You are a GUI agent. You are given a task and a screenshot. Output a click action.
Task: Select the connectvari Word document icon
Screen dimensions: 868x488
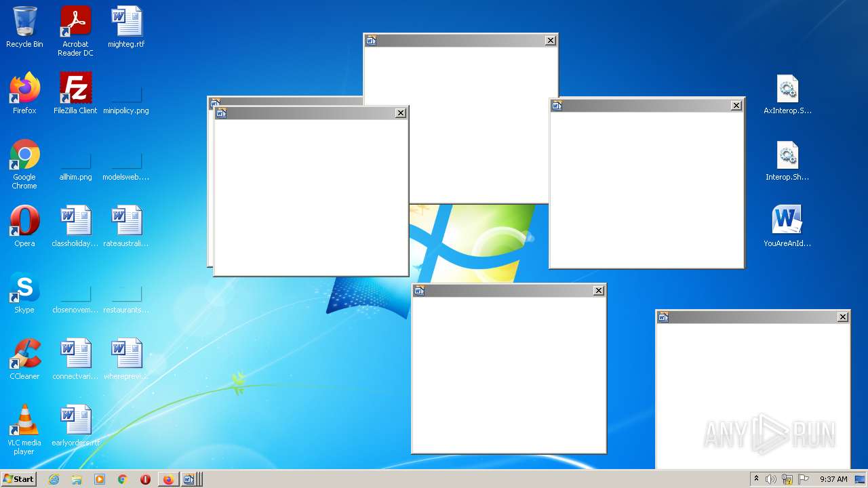[75, 359]
